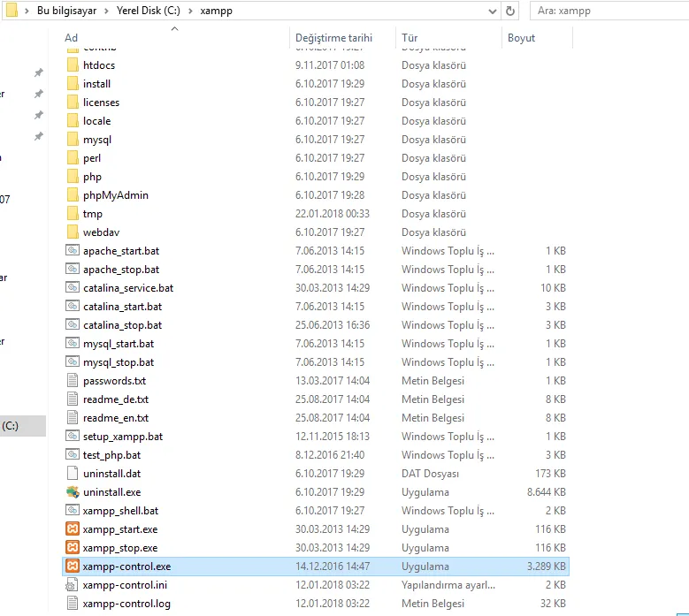Screen dimensions: 689x616
Task: Click the readme_en.txt document icon
Action: 73,417
